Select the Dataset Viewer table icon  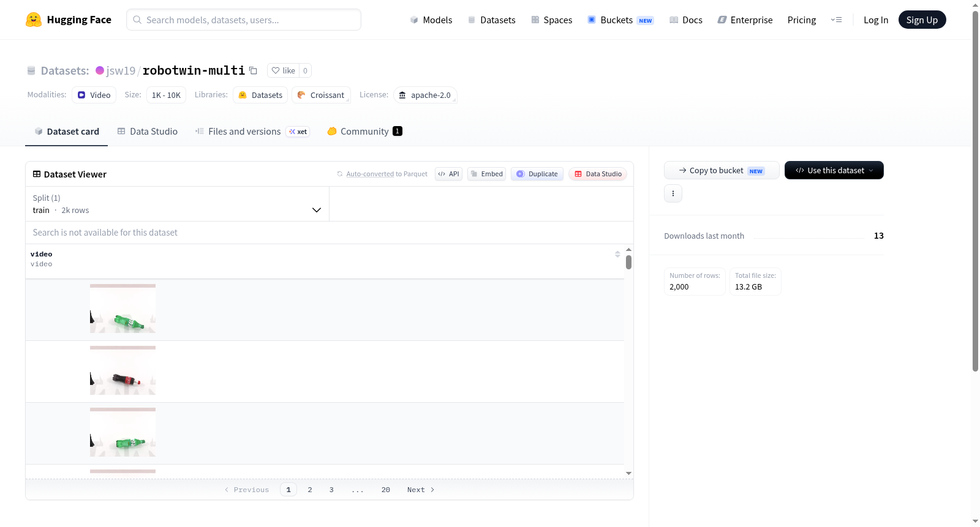click(x=37, y=174)
